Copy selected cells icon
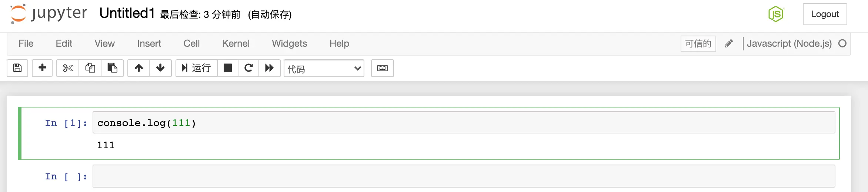Image resolution: width=868 pixels, height=192 pixels. [90, 68]
